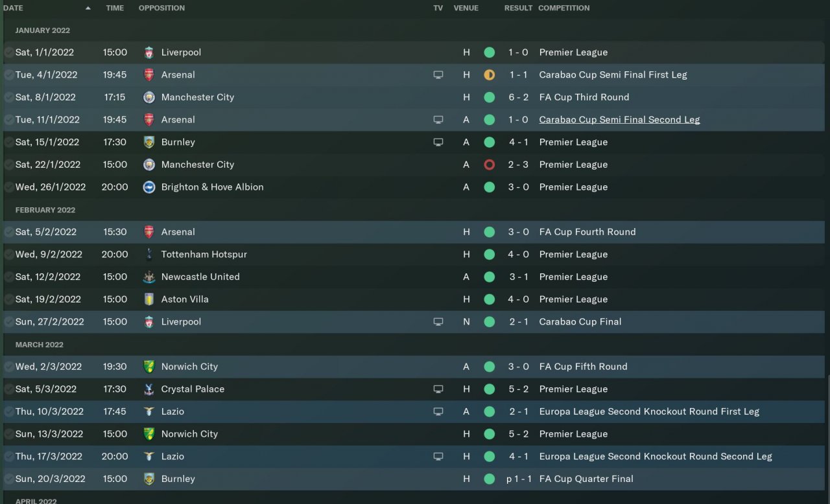Click the Crystal Palace club crest

149,389
